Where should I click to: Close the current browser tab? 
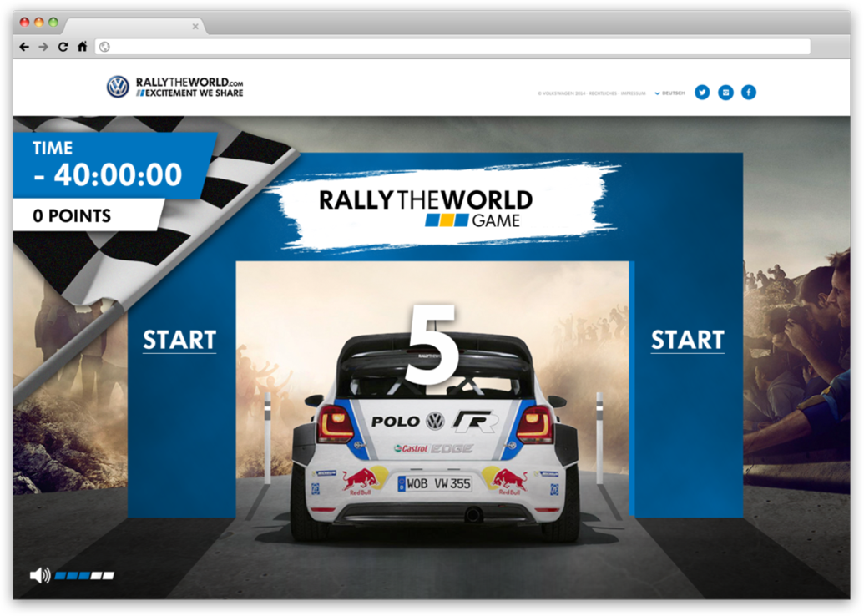click(195, 27)
